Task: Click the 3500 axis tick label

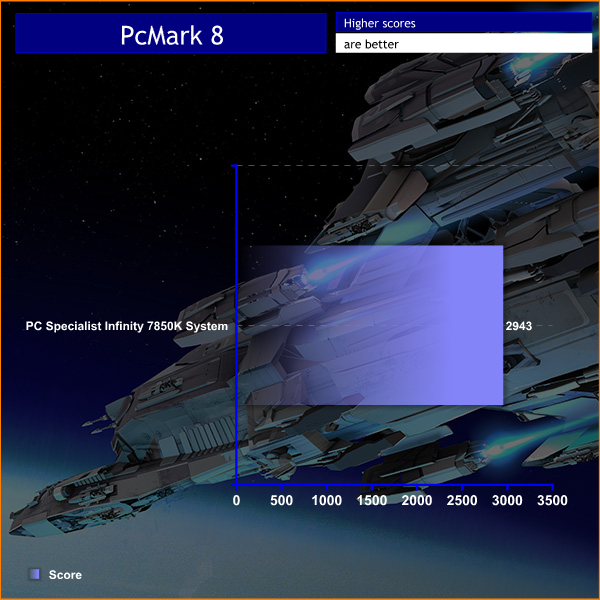Action: (x=552, y=500)
